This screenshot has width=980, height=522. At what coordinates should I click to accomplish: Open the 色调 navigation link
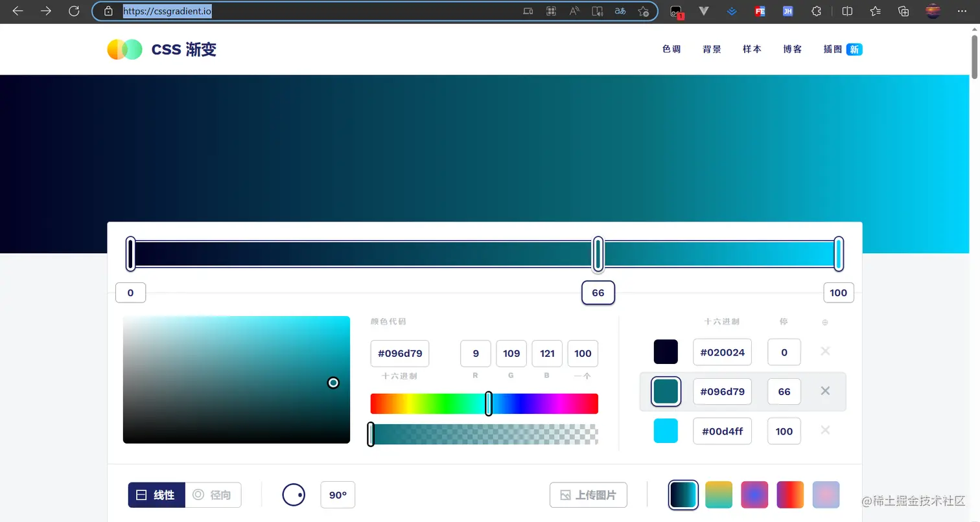click(671, 49)
